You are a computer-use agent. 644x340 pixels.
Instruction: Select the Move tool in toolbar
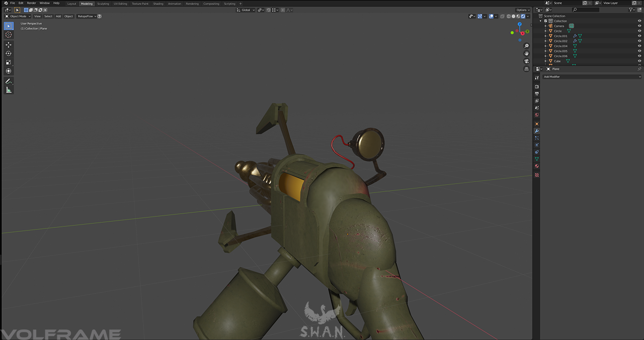pos(9,45)
